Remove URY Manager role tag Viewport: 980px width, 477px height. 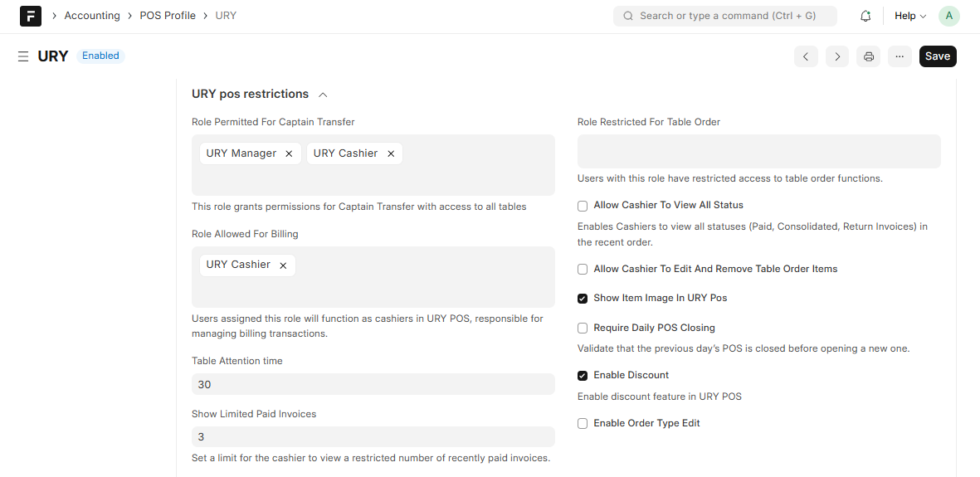(289, 153)
